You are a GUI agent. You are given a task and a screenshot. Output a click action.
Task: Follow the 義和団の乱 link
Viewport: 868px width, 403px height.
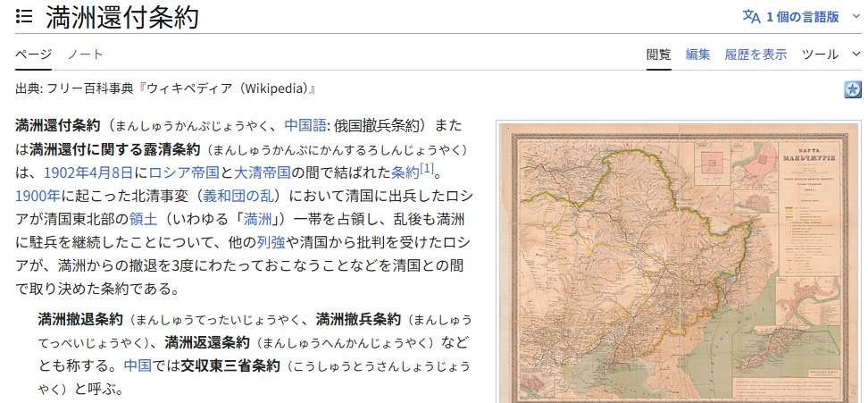pyautogui.click(x=238, y=196)
